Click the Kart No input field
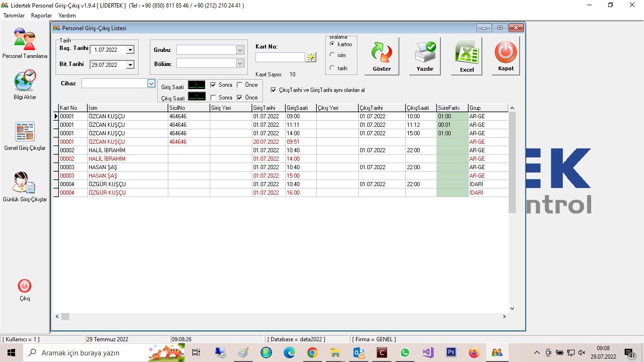 tap(280, 58)
